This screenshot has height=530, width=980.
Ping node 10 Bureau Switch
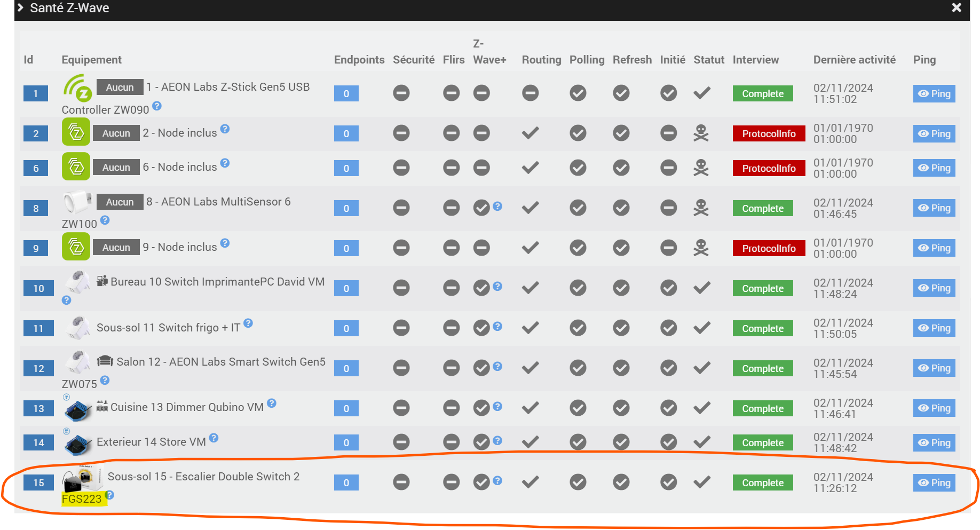934,288
